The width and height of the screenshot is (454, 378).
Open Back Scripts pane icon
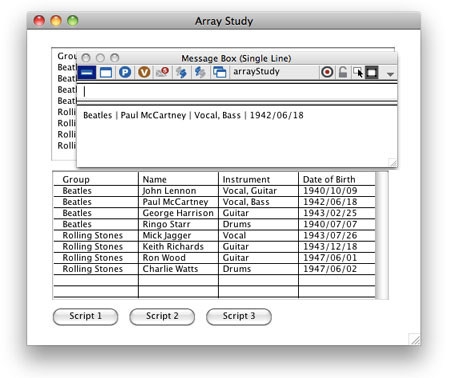(x=200, y=72)
